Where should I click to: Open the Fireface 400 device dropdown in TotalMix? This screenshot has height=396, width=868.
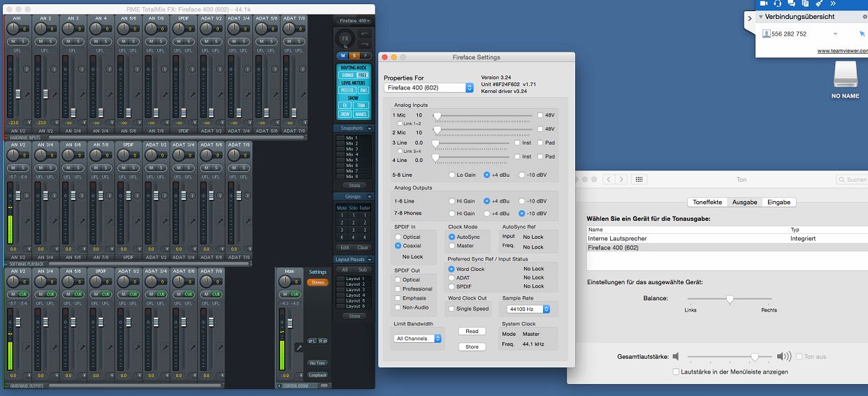coord(354,20)
